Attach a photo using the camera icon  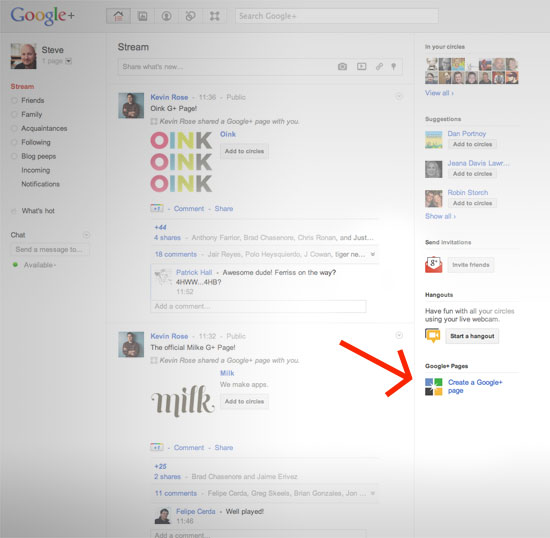point(342,67)
